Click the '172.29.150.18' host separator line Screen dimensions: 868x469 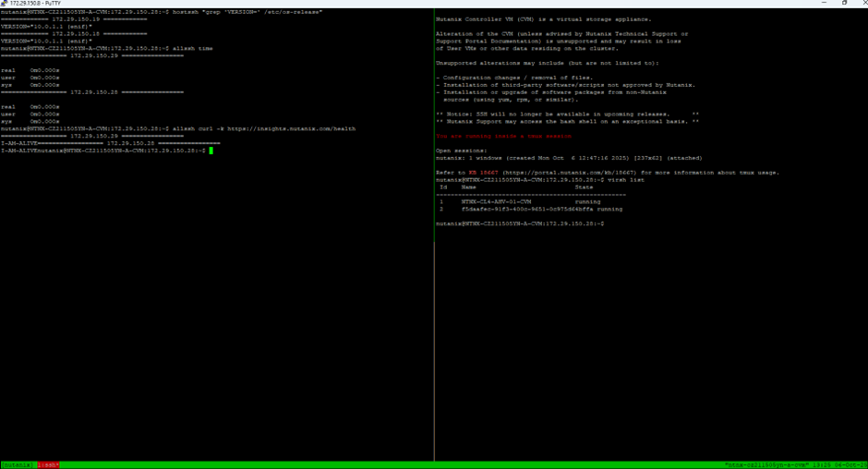[x=74, y=34]
